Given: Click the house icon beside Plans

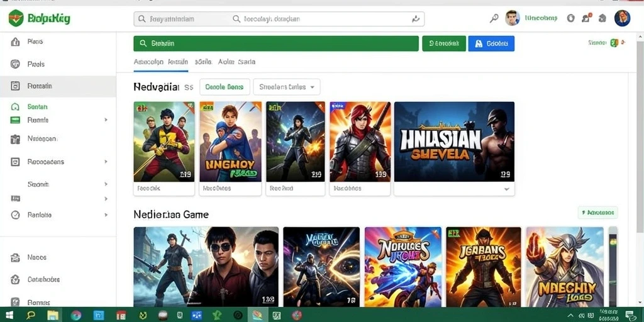Looking at the screenshot, I should pyautogui.click(x=15, y=42).
